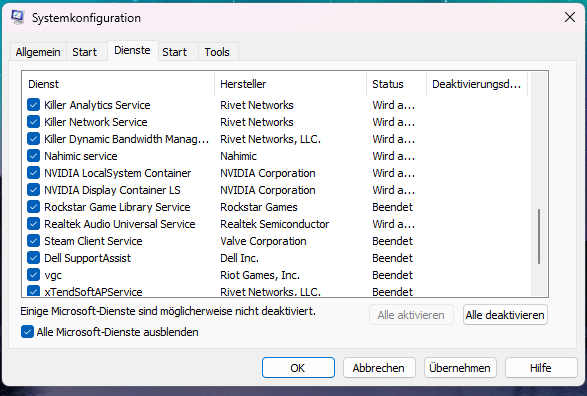587x396 pixels.
Task: Uncheck the Steam Client Service checkbox
Action: (x=33, y=241)
